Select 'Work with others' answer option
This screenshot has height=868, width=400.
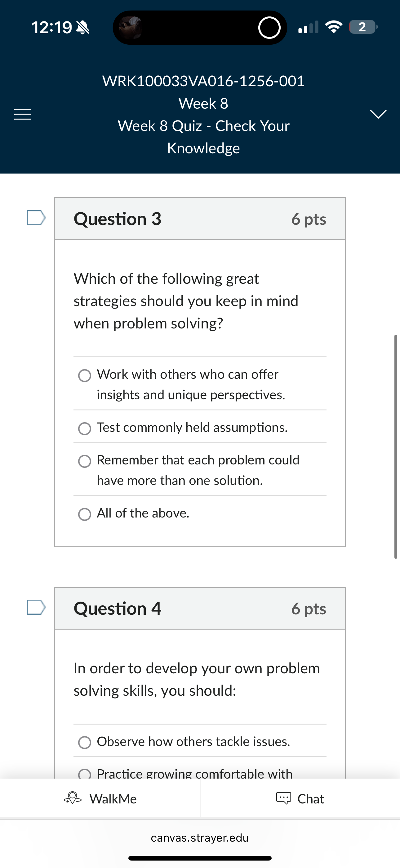[85, 375]
